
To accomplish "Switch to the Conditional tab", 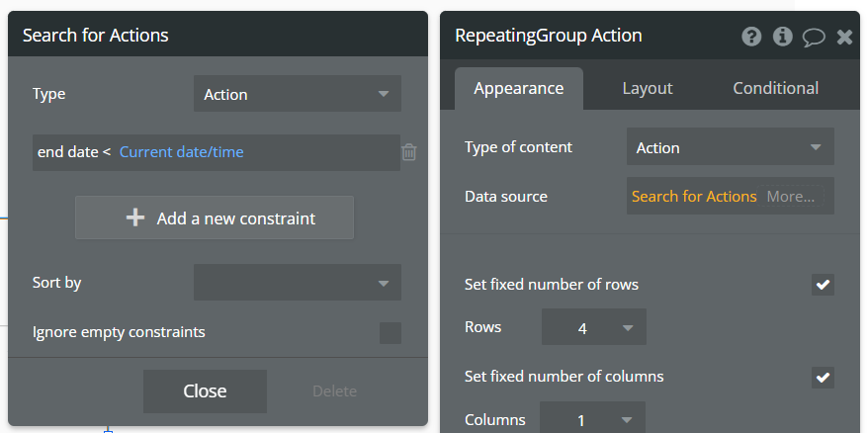I will tap(775, 88).
